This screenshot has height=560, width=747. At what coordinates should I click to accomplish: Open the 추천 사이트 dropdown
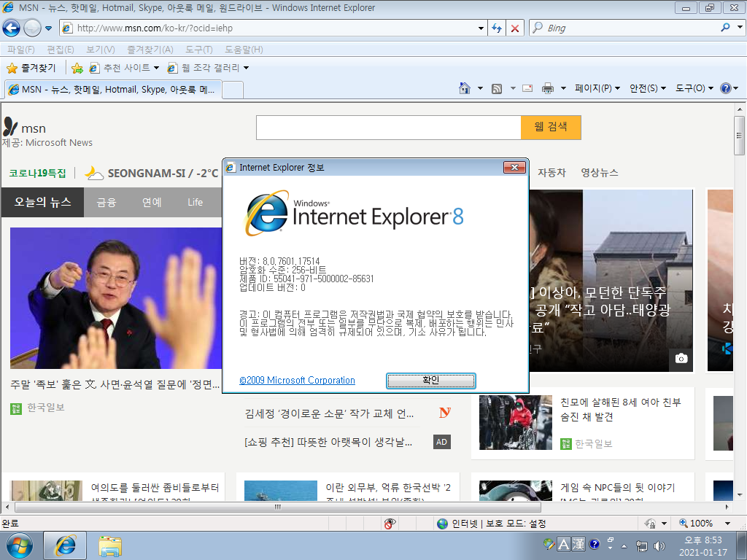[x=125, y=68]
